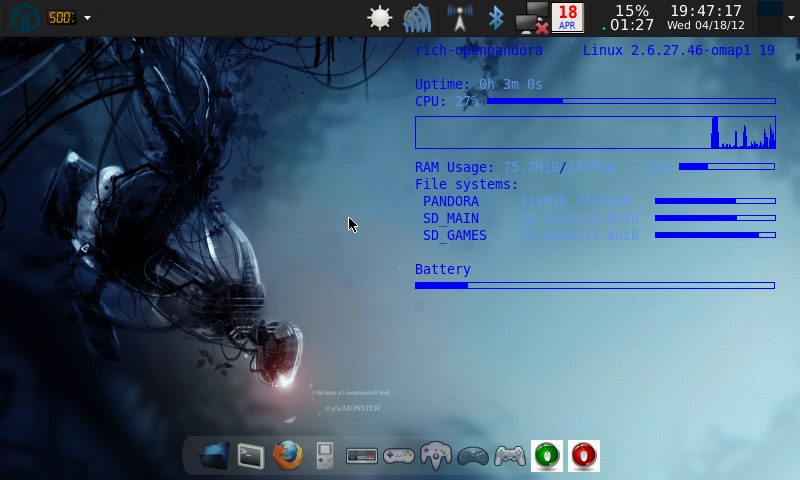This screenshot has width=800, height=480.
Task: Toggle Bluetooth from the panel icon
Action: (494, 18)
